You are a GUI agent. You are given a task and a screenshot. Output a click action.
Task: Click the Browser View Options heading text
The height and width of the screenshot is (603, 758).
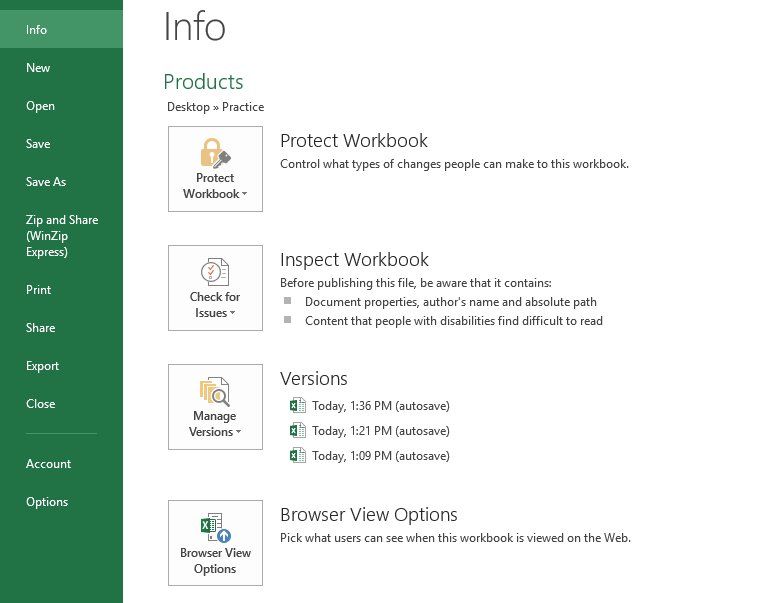click(369, 515)
